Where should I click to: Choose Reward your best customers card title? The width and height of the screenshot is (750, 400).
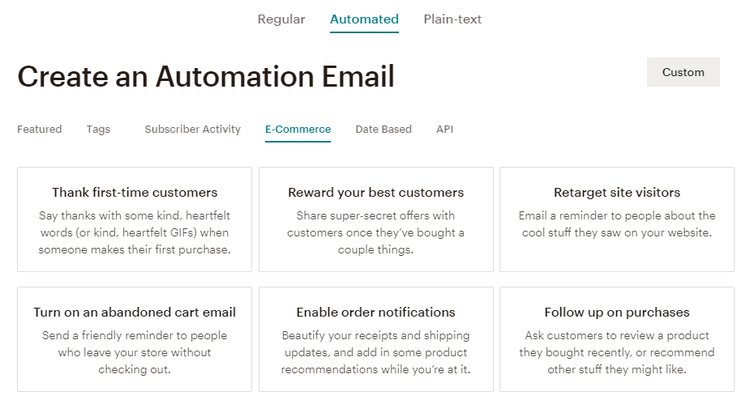coord(376,192)
